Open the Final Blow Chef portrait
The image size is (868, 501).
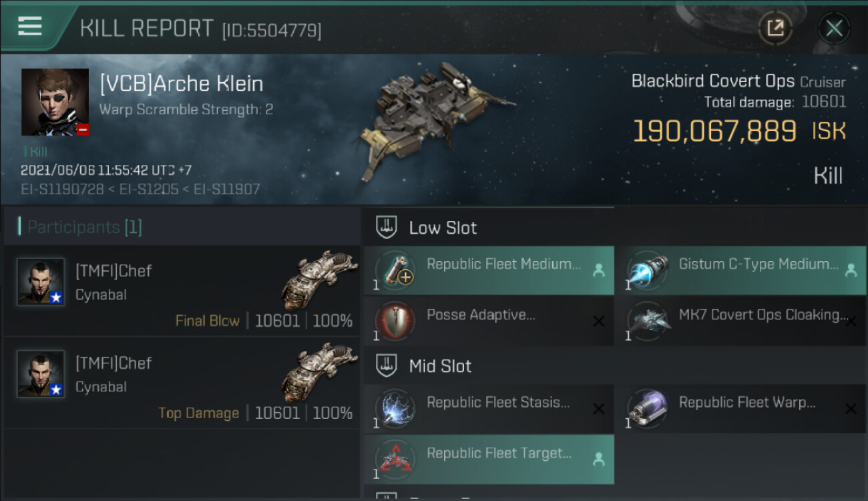point(41,282)
